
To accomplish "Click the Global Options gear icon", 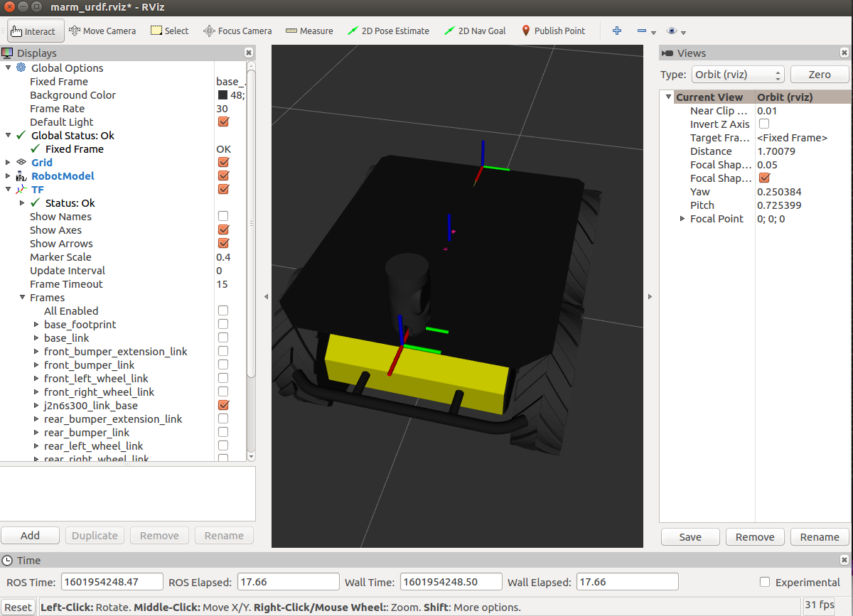I will pyautogui.click(x=21, y=67).
